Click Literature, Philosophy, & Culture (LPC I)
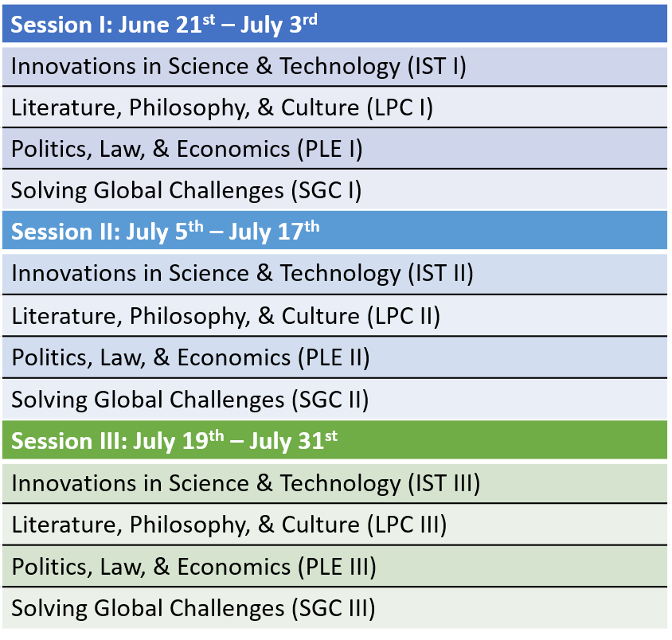Image resolution: width=672 pixels, height=640 pixels. click(x=222, y=107)
